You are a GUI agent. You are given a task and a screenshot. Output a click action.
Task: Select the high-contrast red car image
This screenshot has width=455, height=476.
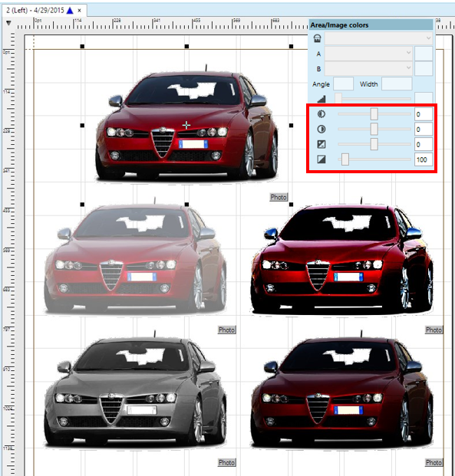click(342, 258)
